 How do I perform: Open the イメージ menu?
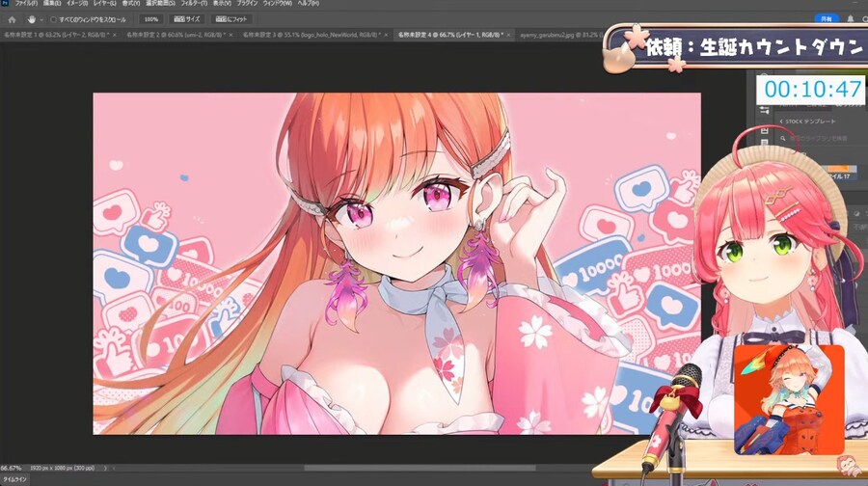click(x=77, y=3)
